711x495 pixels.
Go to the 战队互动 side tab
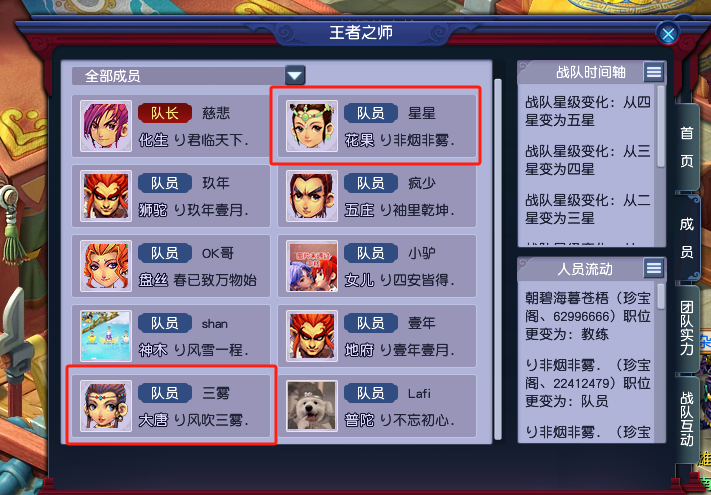687,419
